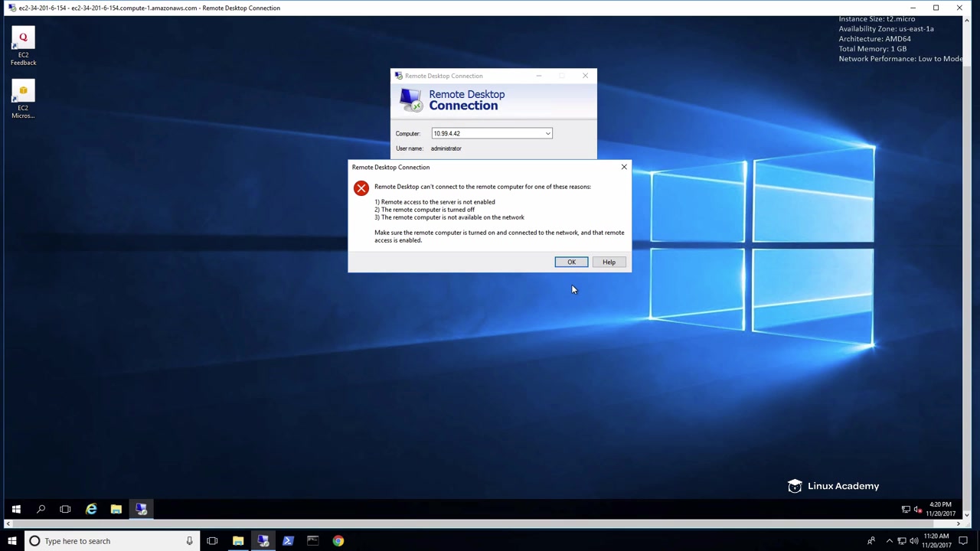980x551 pixels.
Task: Restore down the outer Remote Desktop window
Action: pyautogui.click(x=936, y=8)
